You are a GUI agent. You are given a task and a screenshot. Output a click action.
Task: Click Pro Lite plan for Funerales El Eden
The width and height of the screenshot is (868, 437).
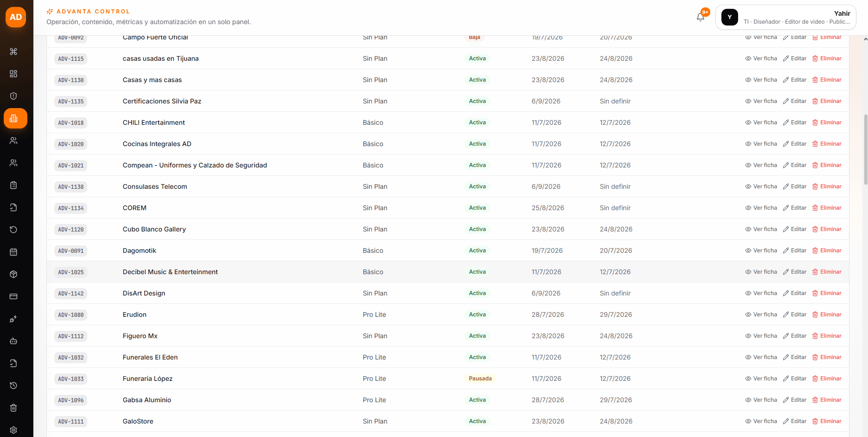[374, 357]
